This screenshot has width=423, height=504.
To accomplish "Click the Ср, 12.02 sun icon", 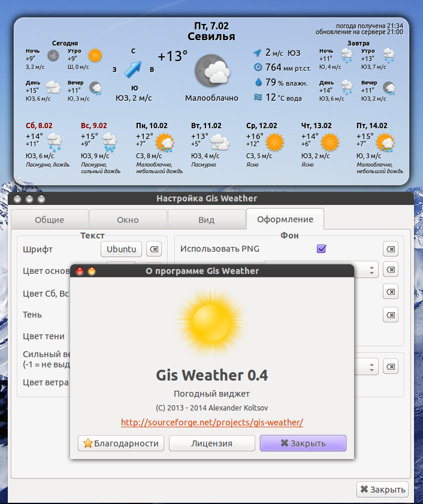I will click(x=275, y=143).
